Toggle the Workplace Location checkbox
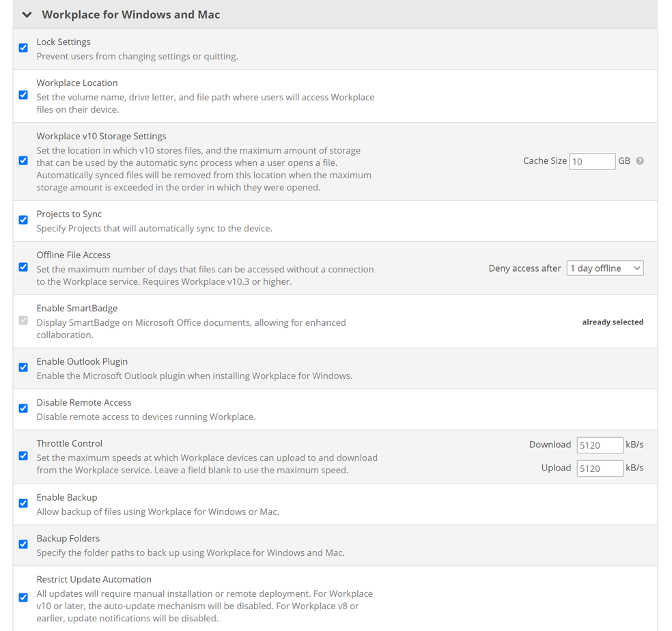Viewport: 672px width, 631px height. 23,95
